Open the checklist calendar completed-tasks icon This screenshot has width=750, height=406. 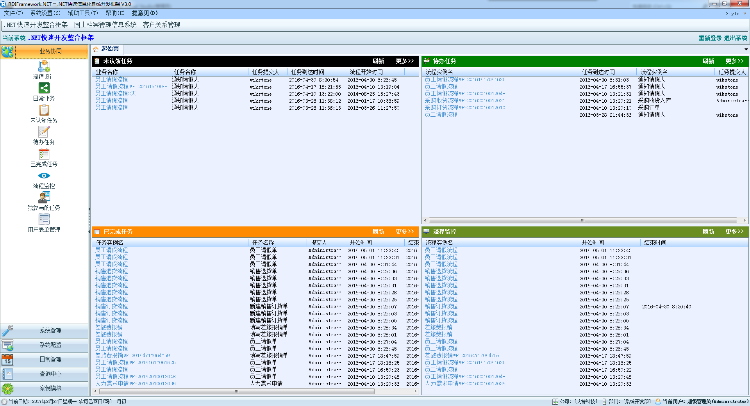[44, 154]
